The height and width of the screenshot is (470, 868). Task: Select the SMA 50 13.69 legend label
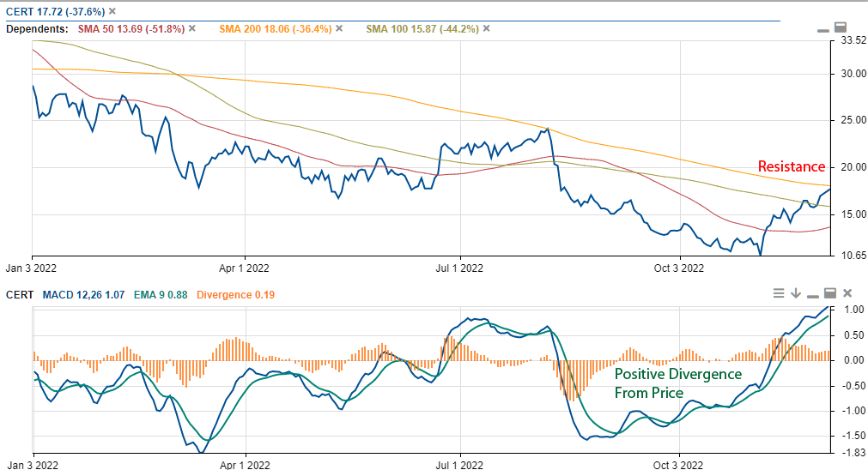coord(131,28)
